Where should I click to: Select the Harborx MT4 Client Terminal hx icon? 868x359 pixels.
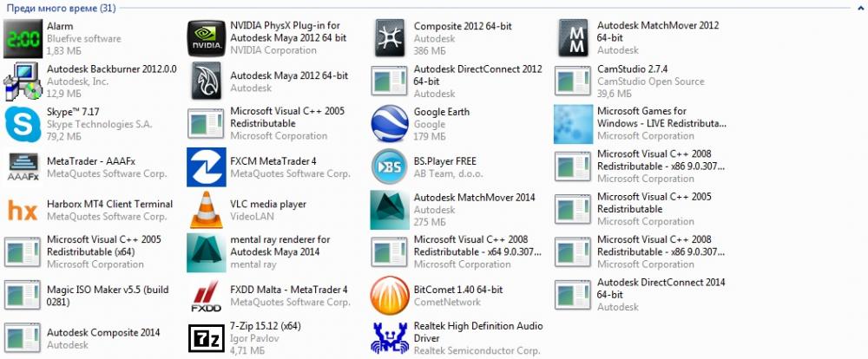23,210
